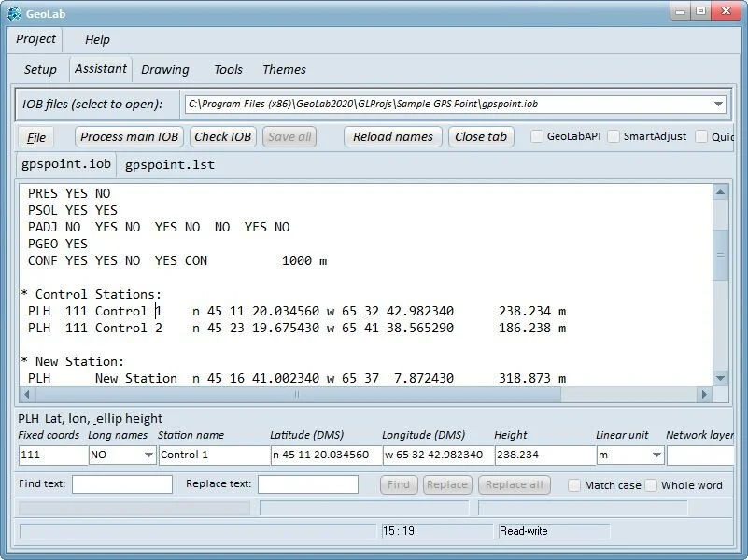Click the editor scroll down arrow
Viewport: 748px width, 560px height.
tap(720, 378)
